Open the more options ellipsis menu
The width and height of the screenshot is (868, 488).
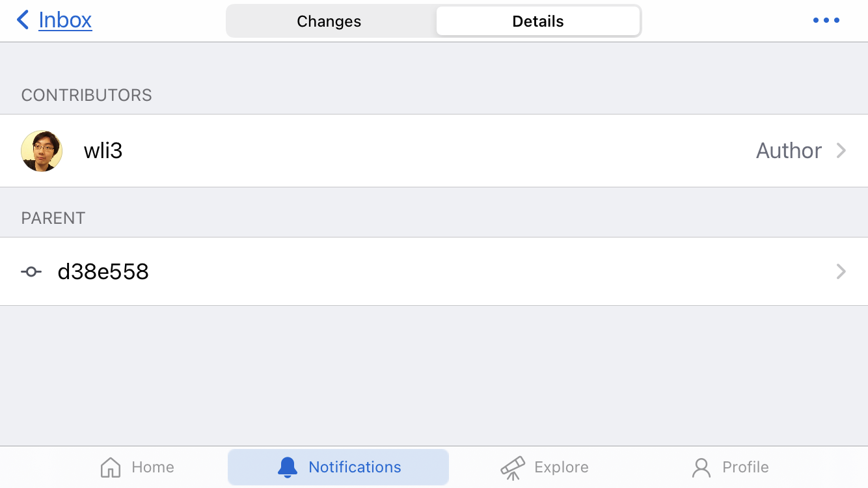[x=826, y=20]
